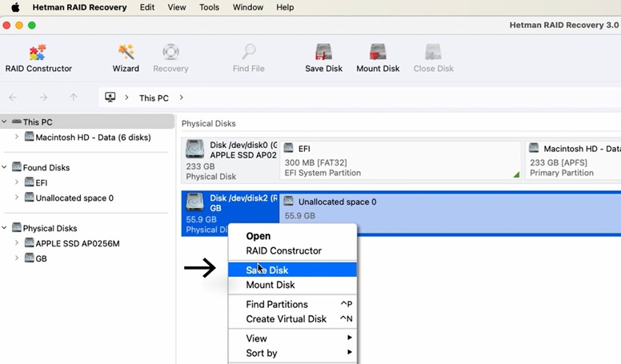
Task: Click the Save Disk toolbar icon
Action: click(x=323, y=52)
